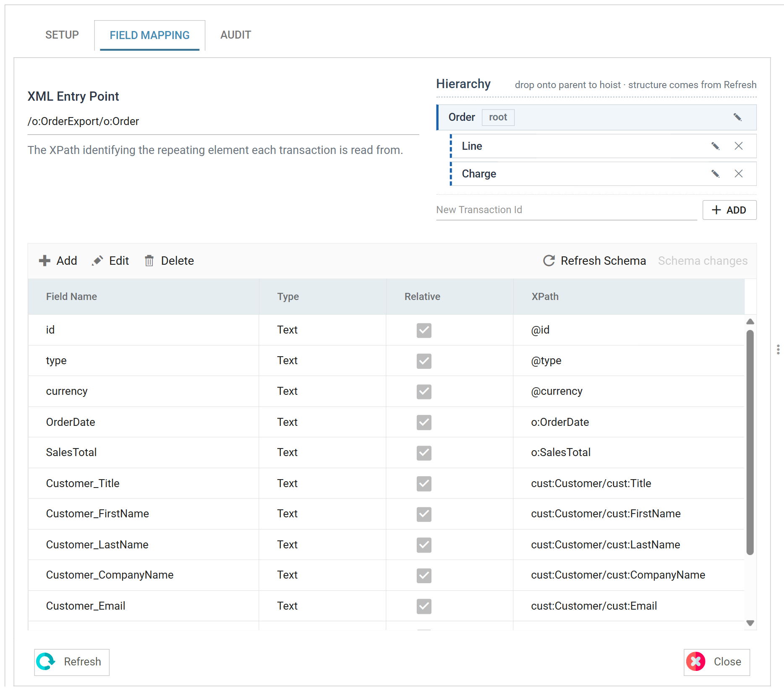784x699 pixels.
Task: Click the Close button
Action: tap(717, 662)
